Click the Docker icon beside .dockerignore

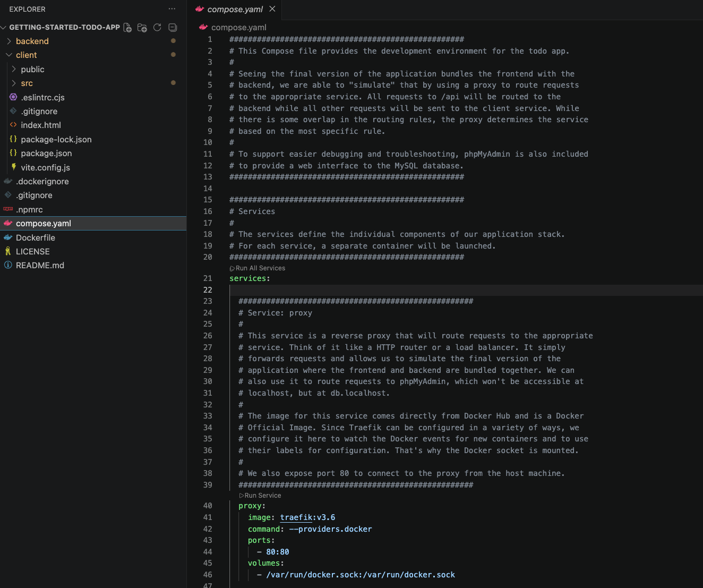pos(8,181)
